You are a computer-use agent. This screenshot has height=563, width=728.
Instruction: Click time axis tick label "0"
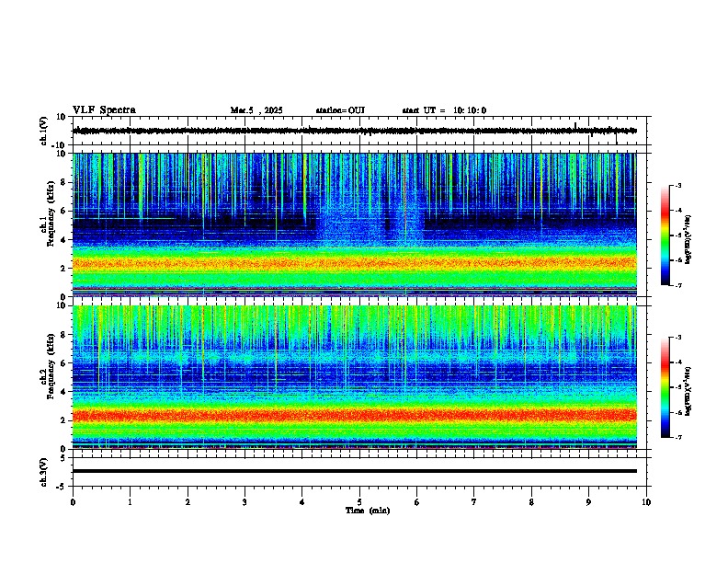(73, 502)
